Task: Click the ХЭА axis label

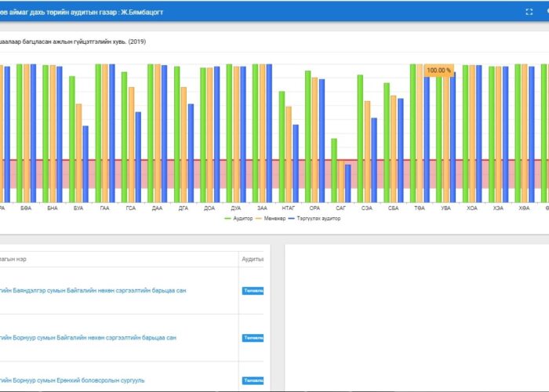Action: coord(498,209)
